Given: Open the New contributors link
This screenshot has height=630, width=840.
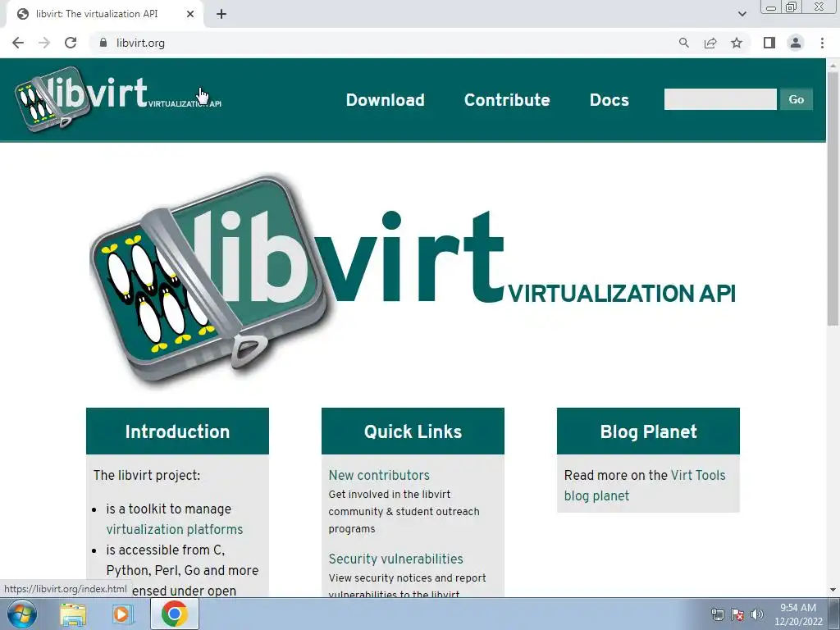Looking at the screenshot, I should tap(379, 475).
